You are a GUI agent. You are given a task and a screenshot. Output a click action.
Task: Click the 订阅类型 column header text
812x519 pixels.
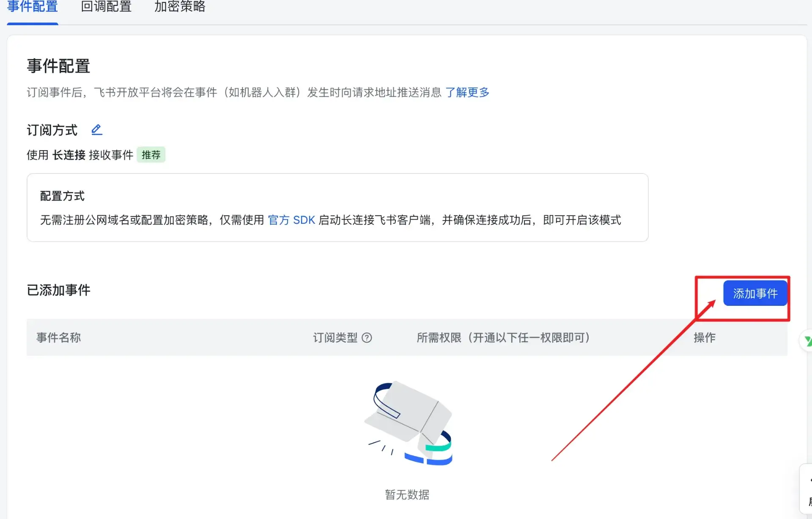[x=335, y=338]
